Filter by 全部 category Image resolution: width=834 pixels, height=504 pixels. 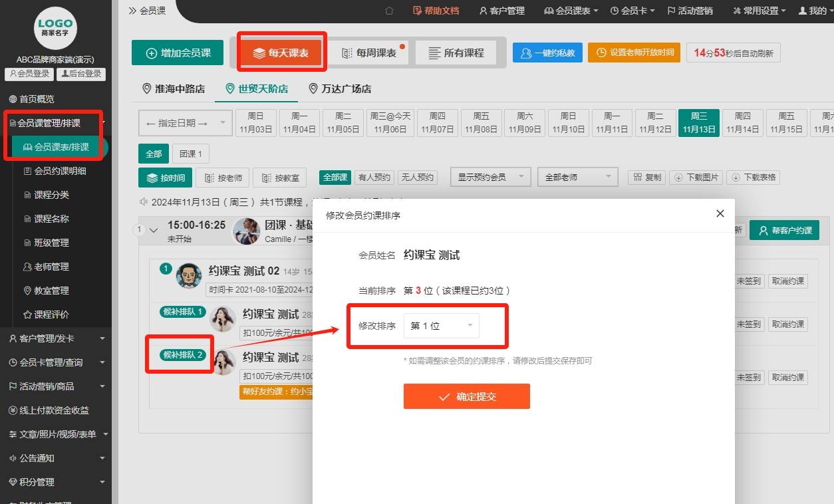[x=154, y=154]
